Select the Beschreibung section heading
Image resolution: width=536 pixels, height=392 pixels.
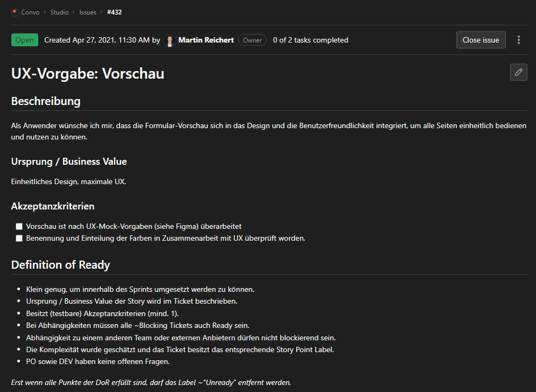point(46,101)
